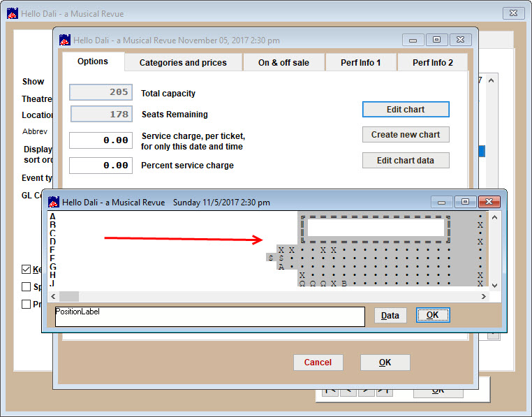Maximize the performance dialog window
Screen dimensions: 532x417
tap(436, 40)
